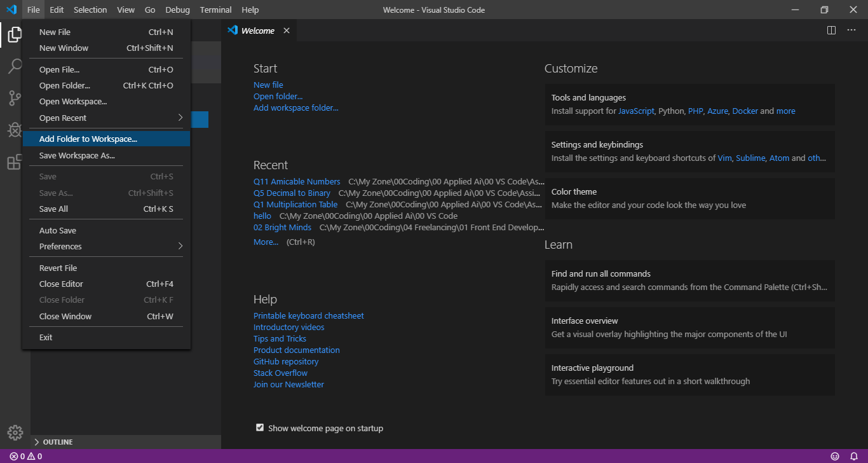This screenshot has width=868, height=463.
Task: Choose Open File... menu entry
Action: 106,69
